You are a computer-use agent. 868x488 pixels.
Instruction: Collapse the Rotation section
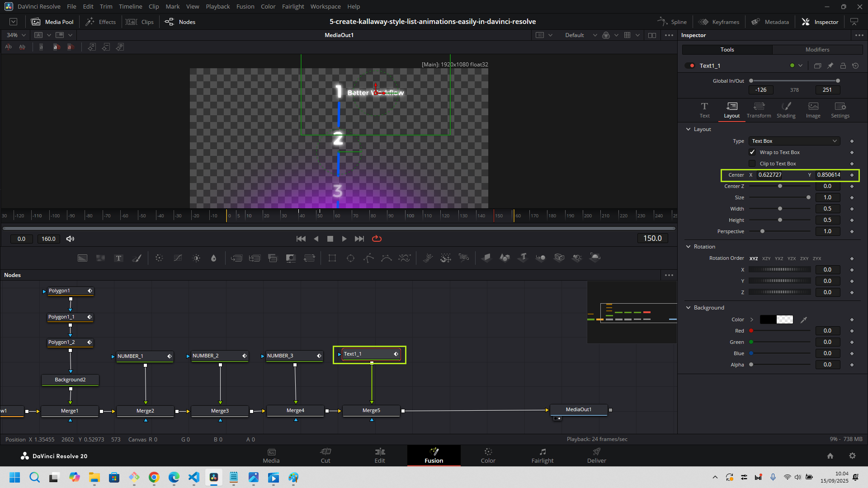point(689,247)
